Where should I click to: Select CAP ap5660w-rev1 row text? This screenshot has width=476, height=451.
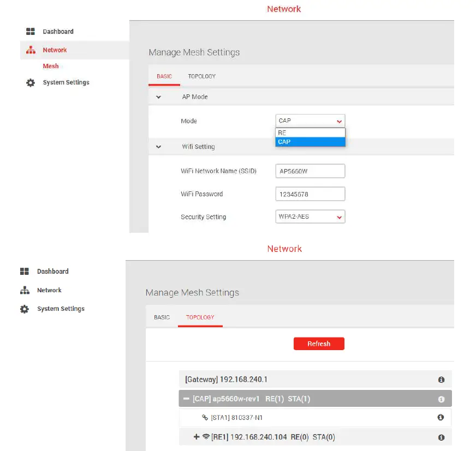[x=251, y=399]
